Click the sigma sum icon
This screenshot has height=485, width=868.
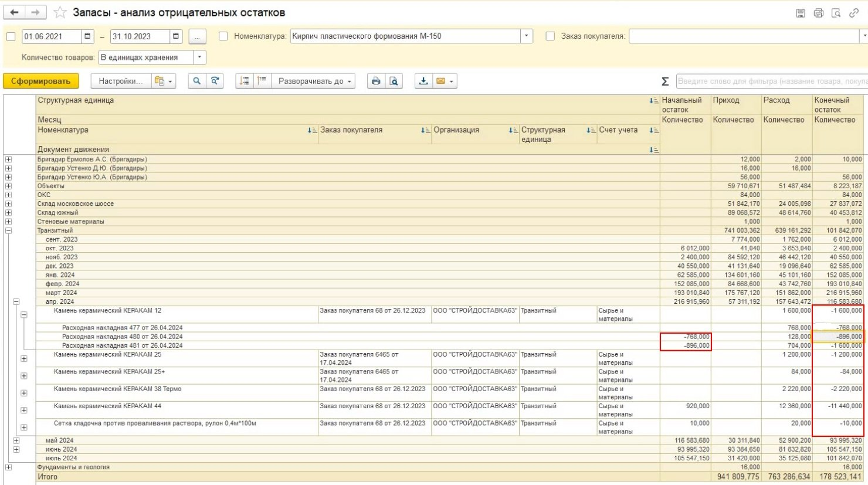click(x=665, y=82)
